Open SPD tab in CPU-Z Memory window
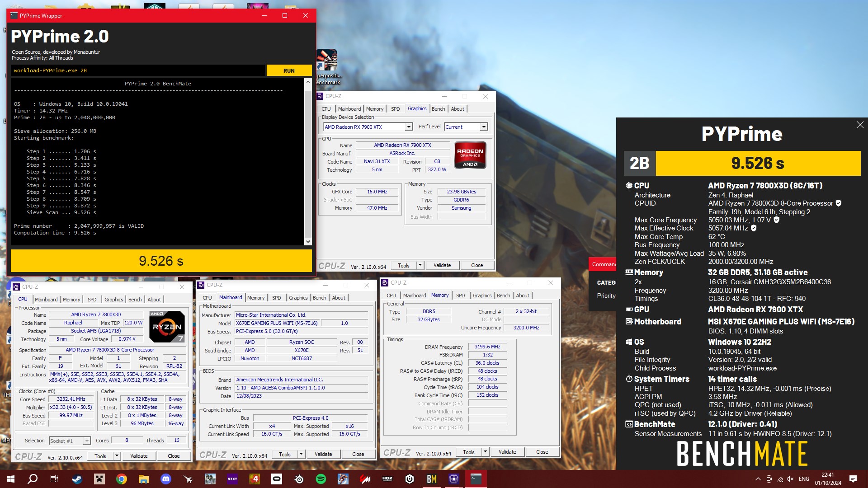The image size is (868, 488). (x=460, y=296)
